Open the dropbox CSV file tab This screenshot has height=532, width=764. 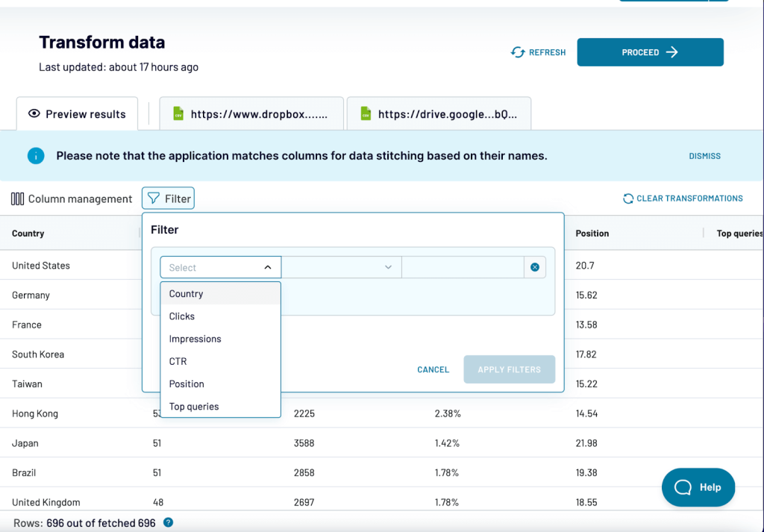pyautogui.click(x=251, y=114)
